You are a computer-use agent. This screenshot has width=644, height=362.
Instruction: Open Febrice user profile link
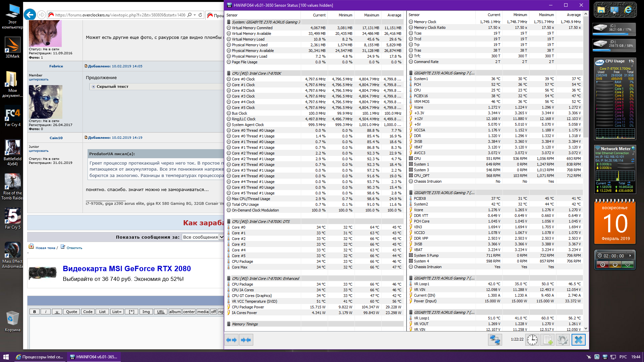click(x=56, y=66)
